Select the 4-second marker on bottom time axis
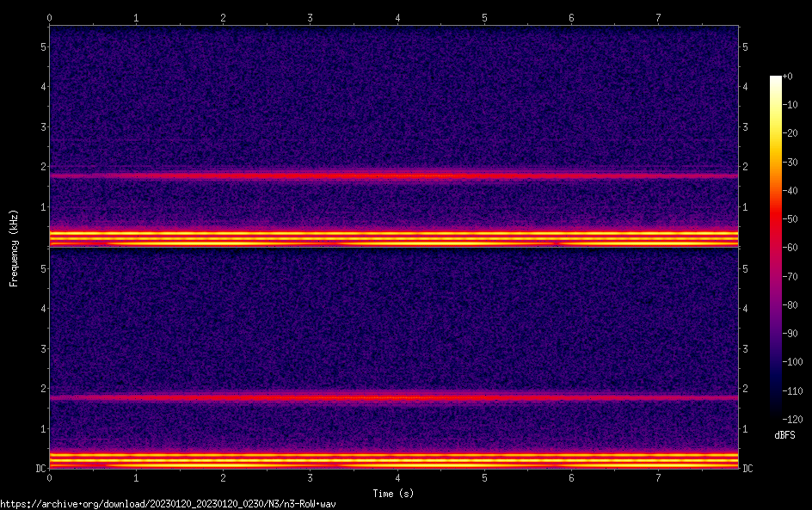 (397, 476)
